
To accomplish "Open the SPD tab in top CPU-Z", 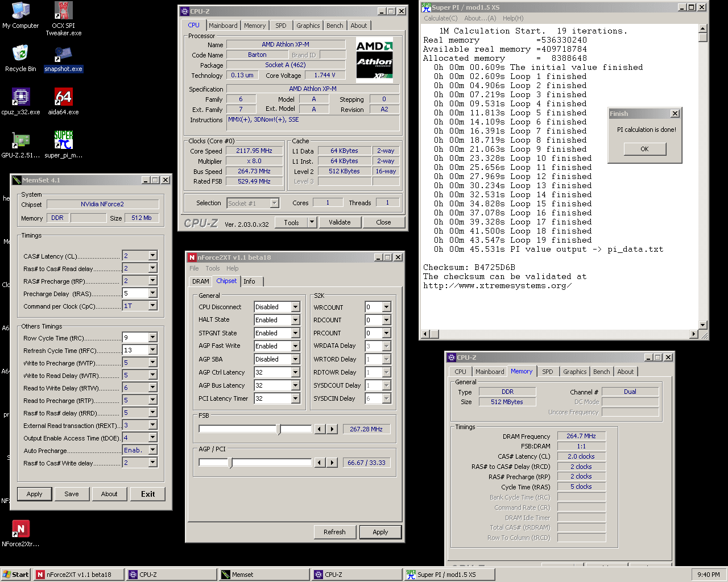I will click(x=281, y=26).
